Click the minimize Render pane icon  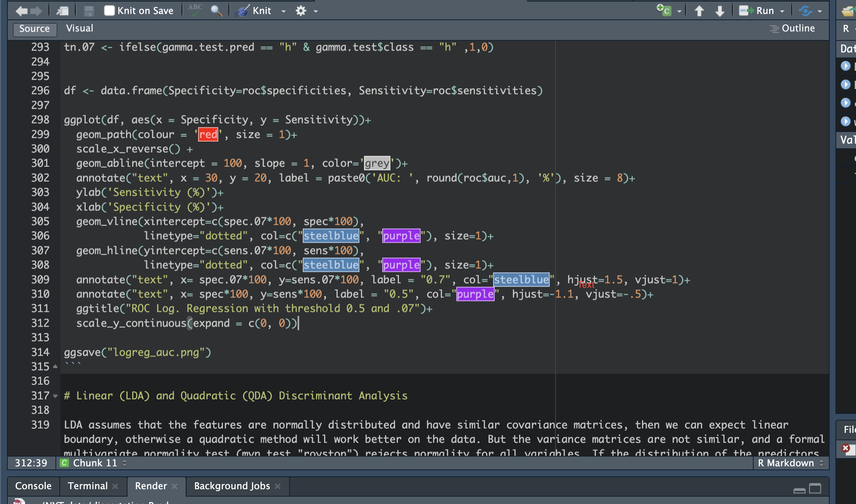pyautogui.click(x=799, y=490)
